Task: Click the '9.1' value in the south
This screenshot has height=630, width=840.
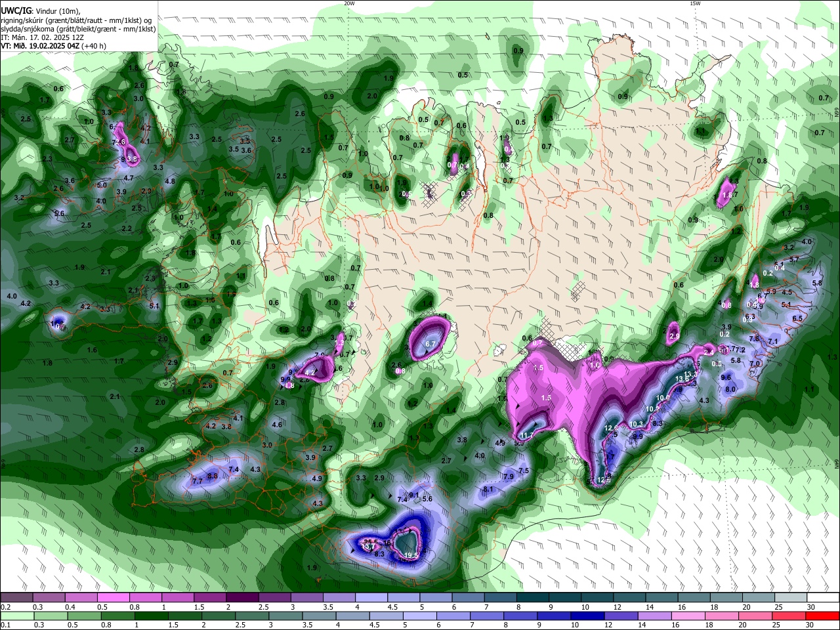Action: tap(414, 495)
